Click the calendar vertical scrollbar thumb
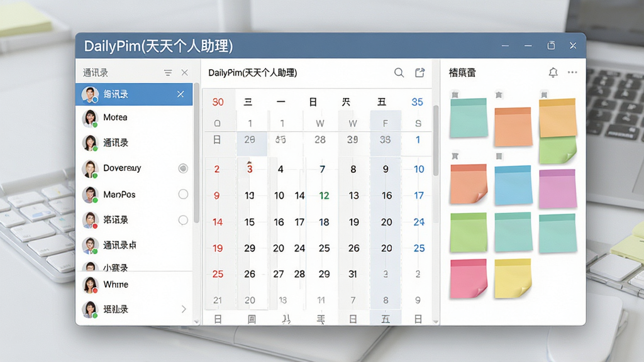 pyautogui.click(x=436, y=141)
